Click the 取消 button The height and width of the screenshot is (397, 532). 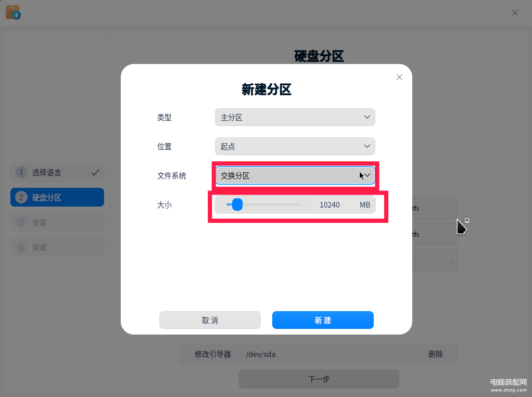click(x=210, y=320)
